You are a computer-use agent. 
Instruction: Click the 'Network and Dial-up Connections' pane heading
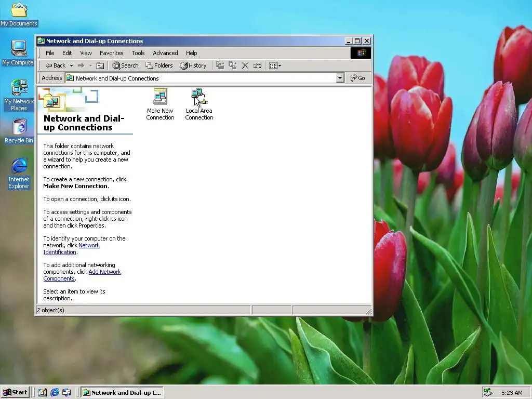pyautogui.click(x=84, y=123)
